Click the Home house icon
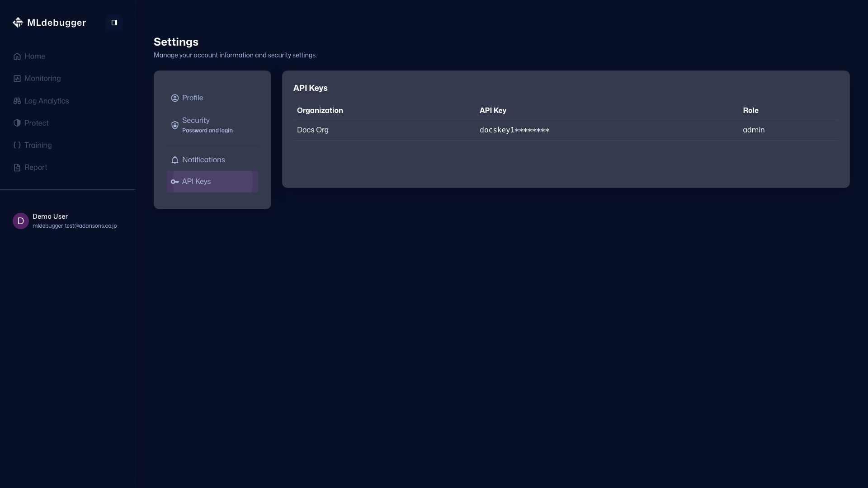Image resolution: width=868 pixels, height=488 pixels. pyautogui.click(x=17, y=56)
